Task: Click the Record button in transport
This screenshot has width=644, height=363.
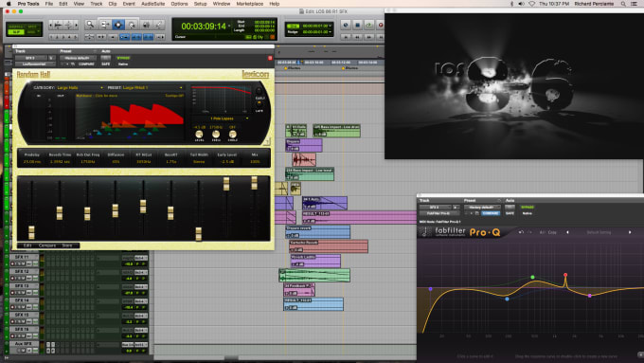Action: pos(381,25)
